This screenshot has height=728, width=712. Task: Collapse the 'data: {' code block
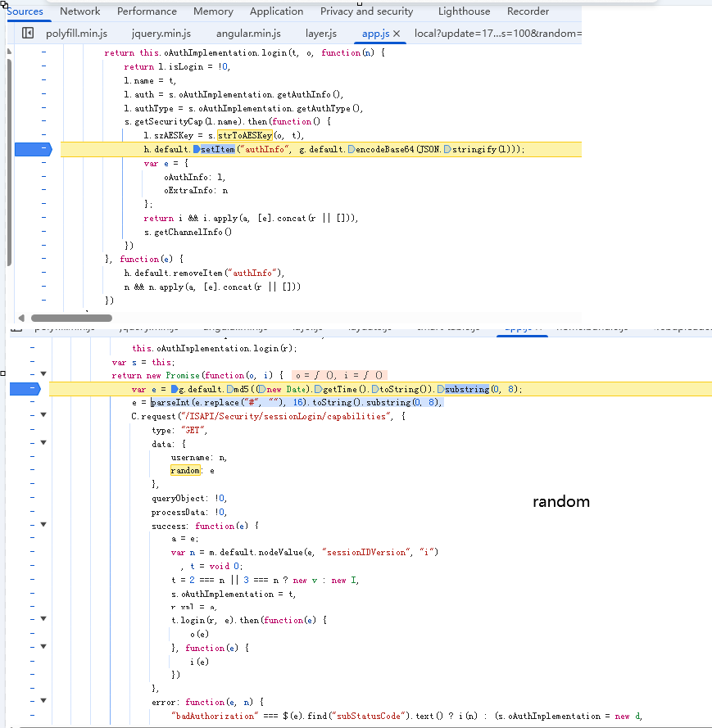click(x=43, y=442)
